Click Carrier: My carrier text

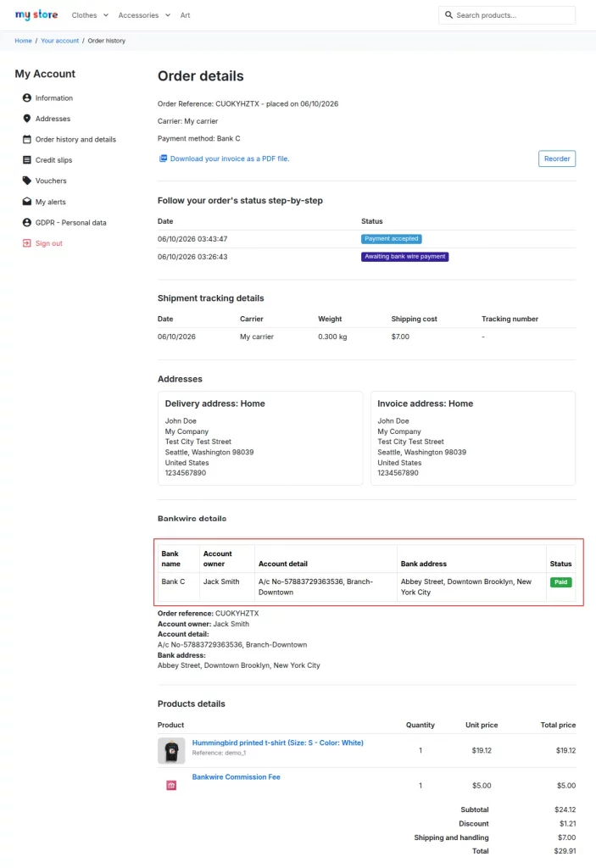point(187,121)
